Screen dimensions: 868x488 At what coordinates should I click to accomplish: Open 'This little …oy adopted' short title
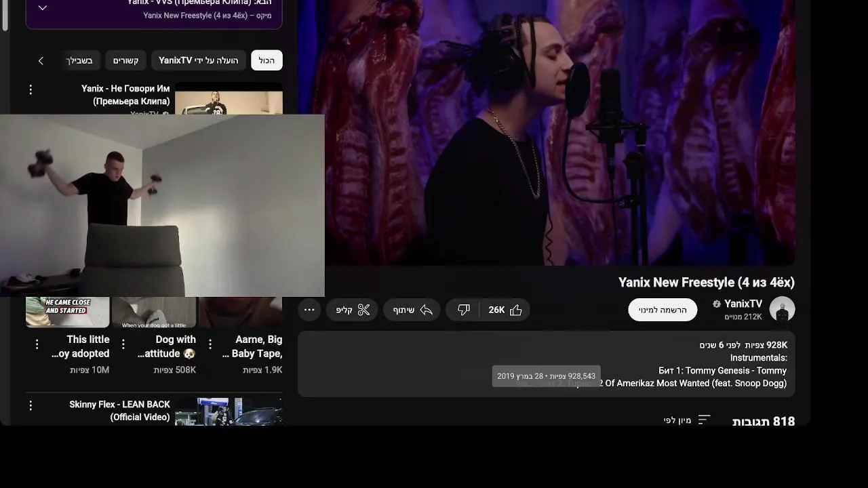80,346
